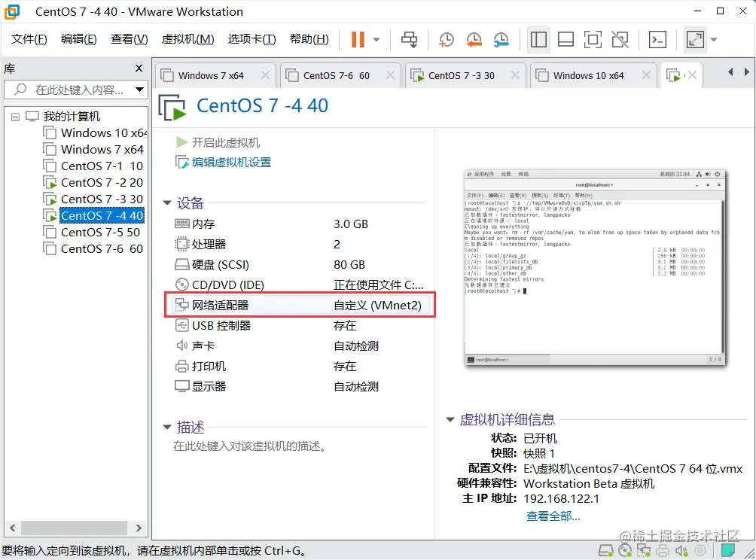This screenshot has width=756, height=560.
Task: Enter full screen mode
Action: tap(593, 39)
